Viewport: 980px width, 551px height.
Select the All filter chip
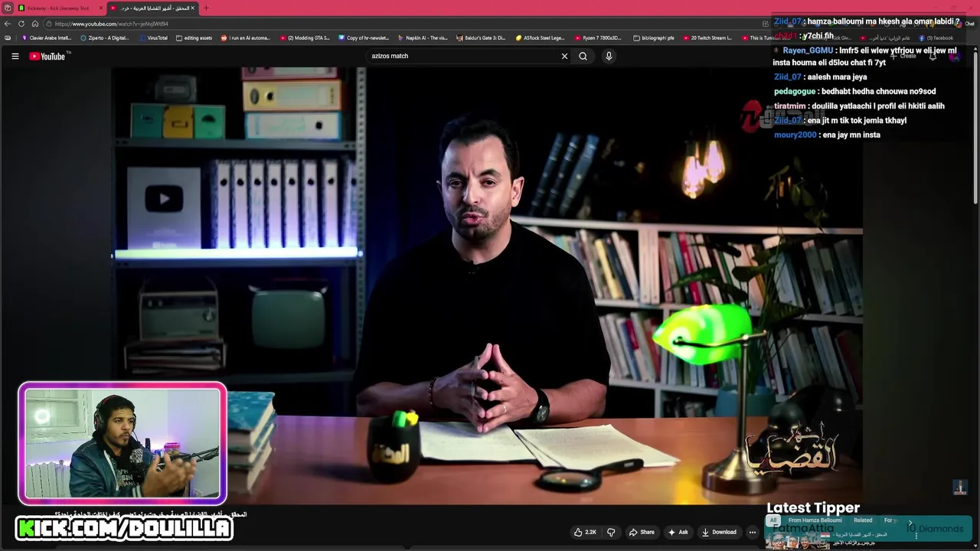click(773, 520)
